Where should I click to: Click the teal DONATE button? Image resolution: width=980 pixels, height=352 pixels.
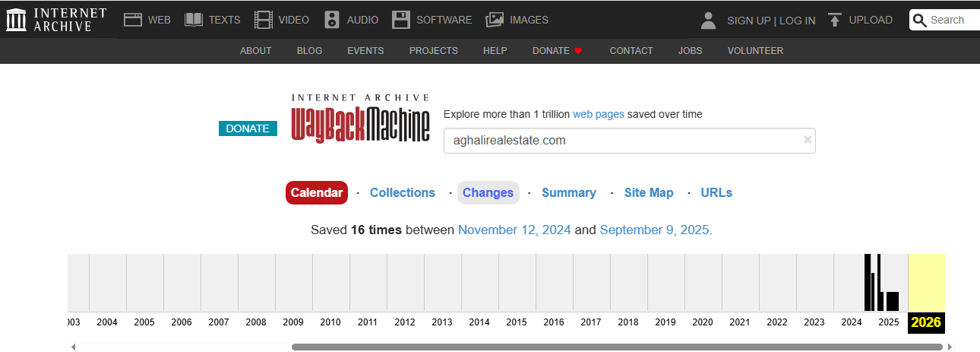click(248, 128)
